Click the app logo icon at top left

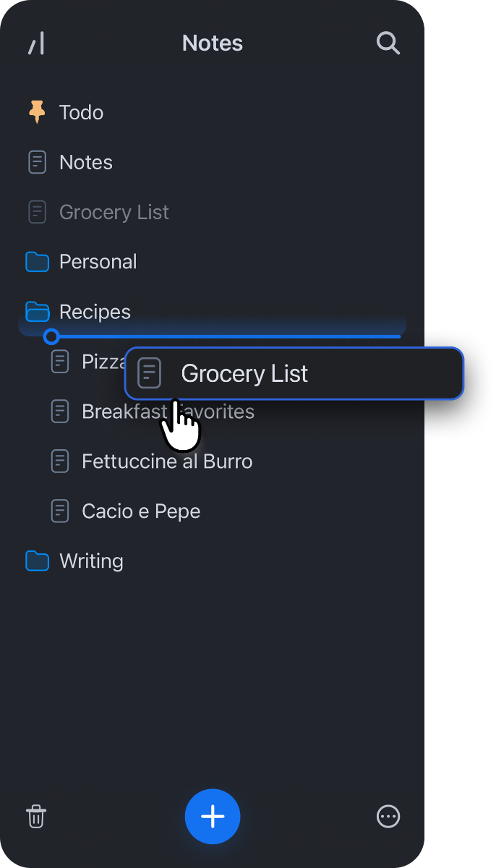click(x=36, y=44)
